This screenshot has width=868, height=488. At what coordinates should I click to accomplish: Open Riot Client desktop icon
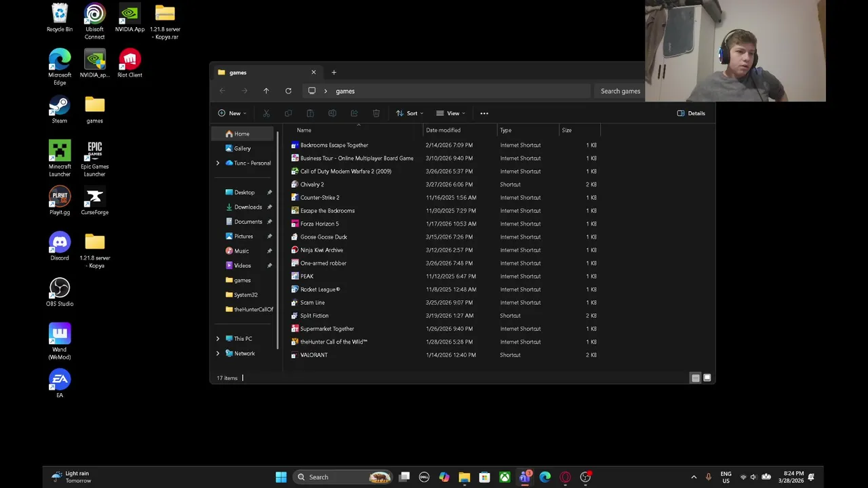[130, 64]
